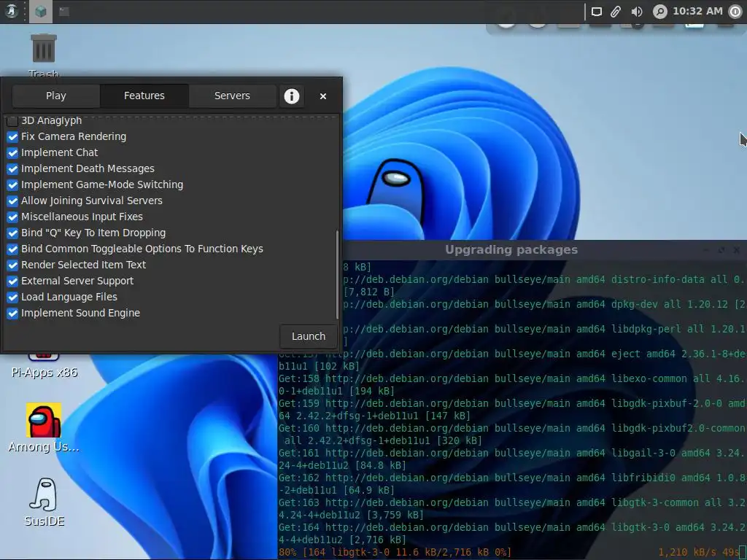Toggle Bind Common Toggleable Options To Function Keys

click(12, 249)
